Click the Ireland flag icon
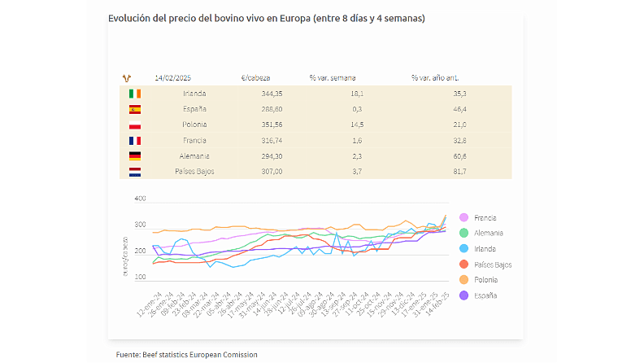644x363 pixels. coord(135,94)
